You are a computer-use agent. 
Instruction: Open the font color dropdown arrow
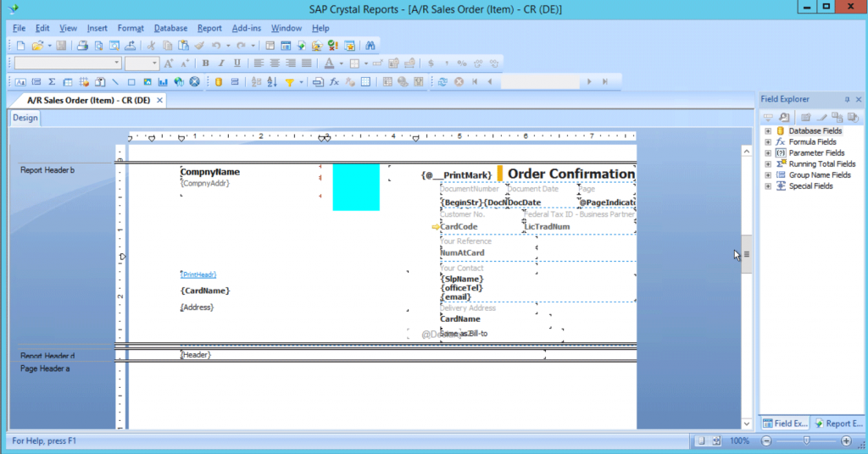pos(341,64)
